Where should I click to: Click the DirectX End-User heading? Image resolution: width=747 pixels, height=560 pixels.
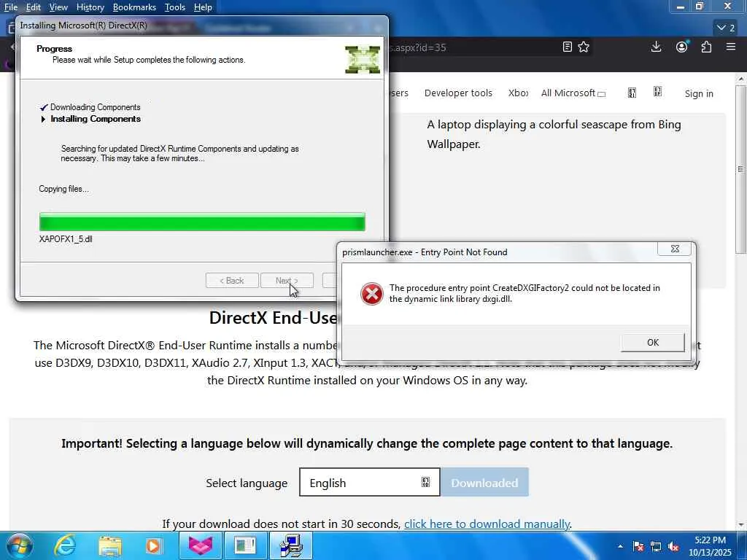[x=273, y=318]
